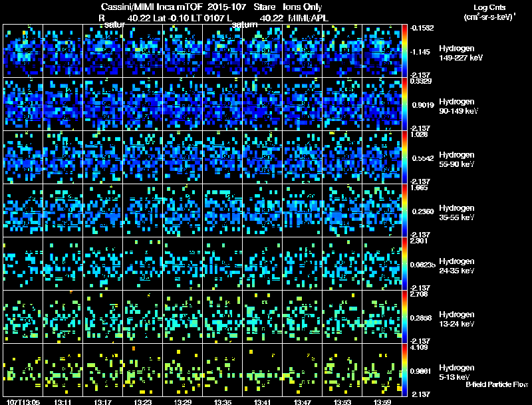Click the 0.5542 colorbar value
The image size is (532, 405).
423,158
